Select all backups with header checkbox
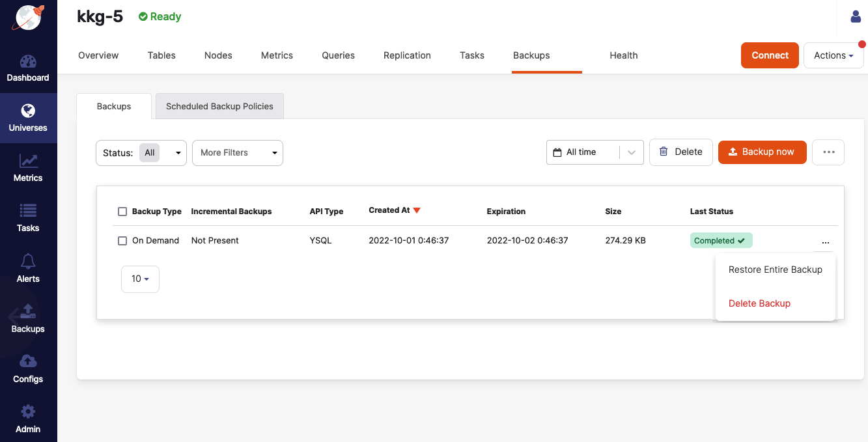The height and width of the screenshot is (442, 868). coord(122,212)
